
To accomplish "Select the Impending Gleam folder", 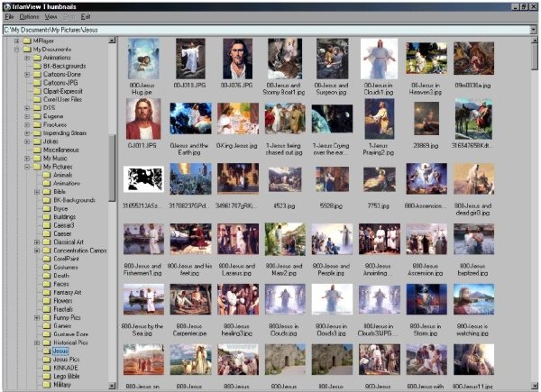I will pos(60,133).
